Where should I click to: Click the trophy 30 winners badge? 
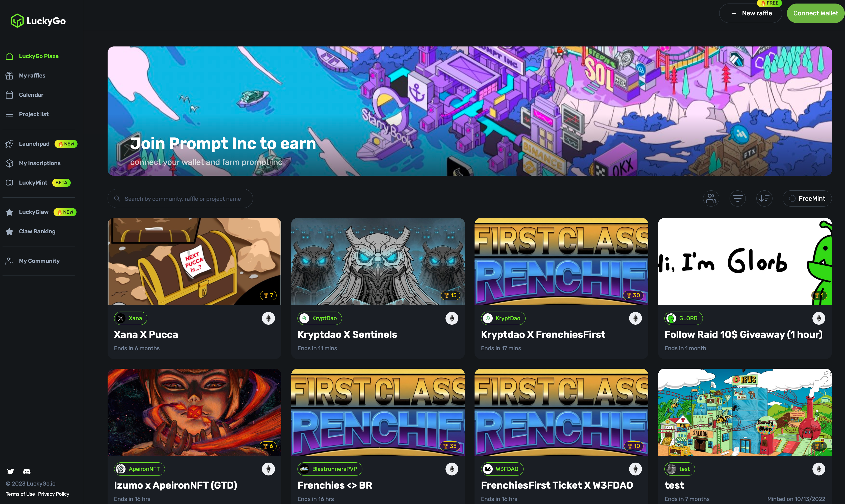[x=633, y=295]
